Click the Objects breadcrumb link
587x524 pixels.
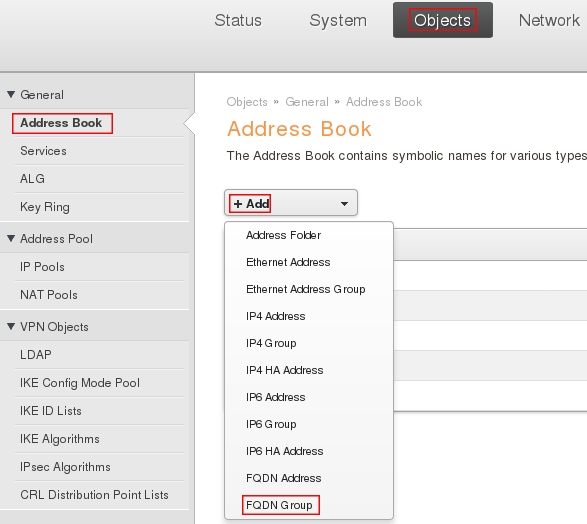[x=247, y=102]
